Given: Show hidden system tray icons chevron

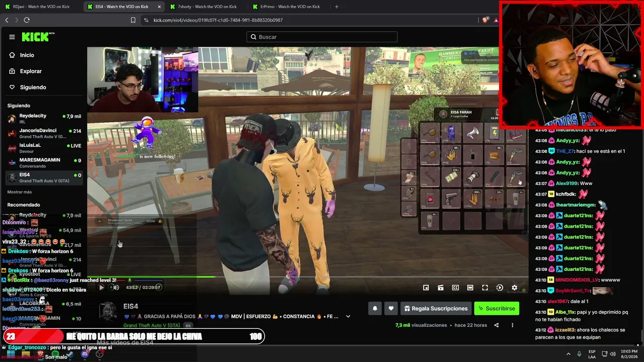Looking at the screenshot, I should click(x=569, y=354).
